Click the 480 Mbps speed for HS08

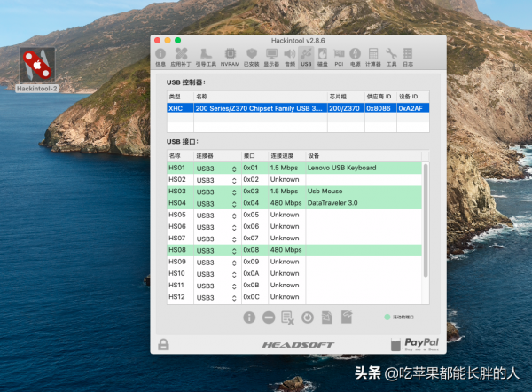(286, 250)
